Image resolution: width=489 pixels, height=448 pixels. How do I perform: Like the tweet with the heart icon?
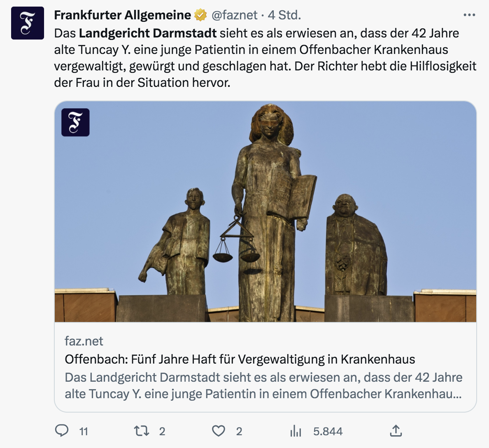tap(218, 431)
